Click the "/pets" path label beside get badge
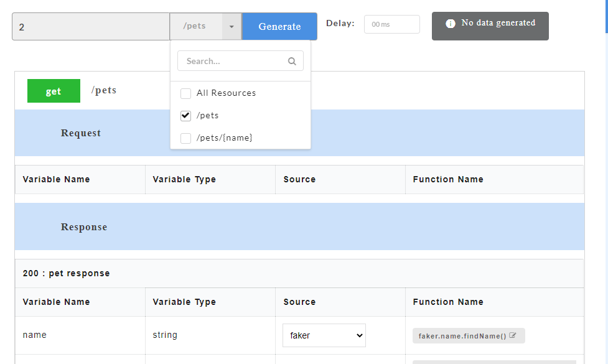This screenshot has height=364, width=608. (103, 90)
